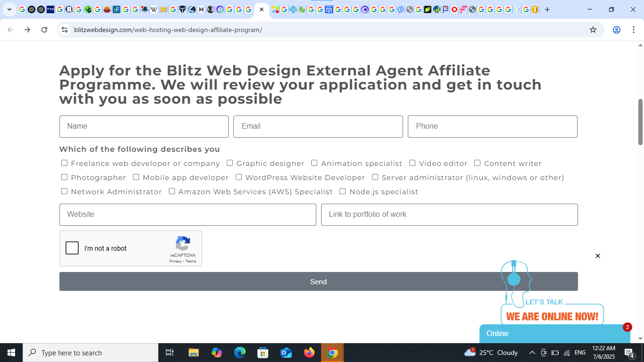Switch to the yellow 101 tab

click(164, 9)
